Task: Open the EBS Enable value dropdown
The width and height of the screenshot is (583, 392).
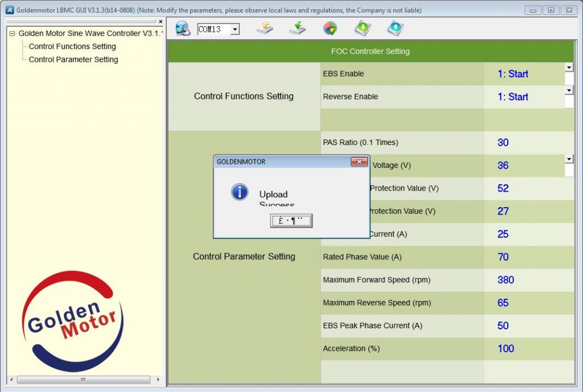Action: pyautogui.click(x=569, y=68)
